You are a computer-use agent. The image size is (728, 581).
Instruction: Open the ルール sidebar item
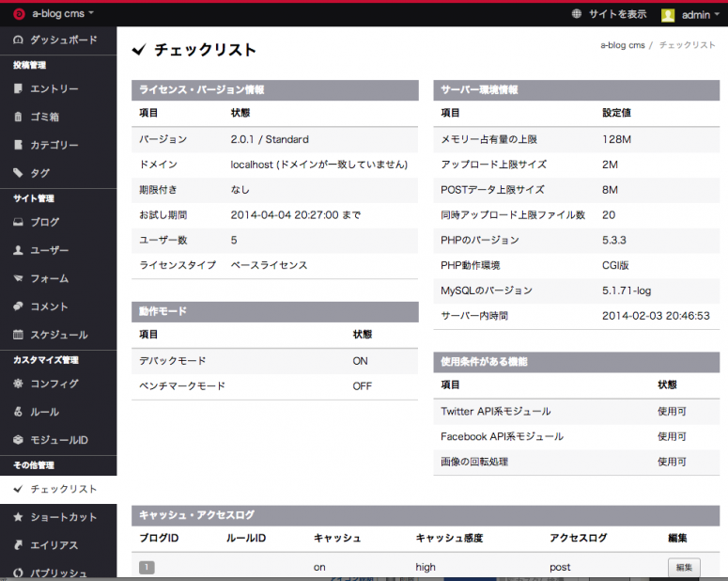tap(44, 412)
